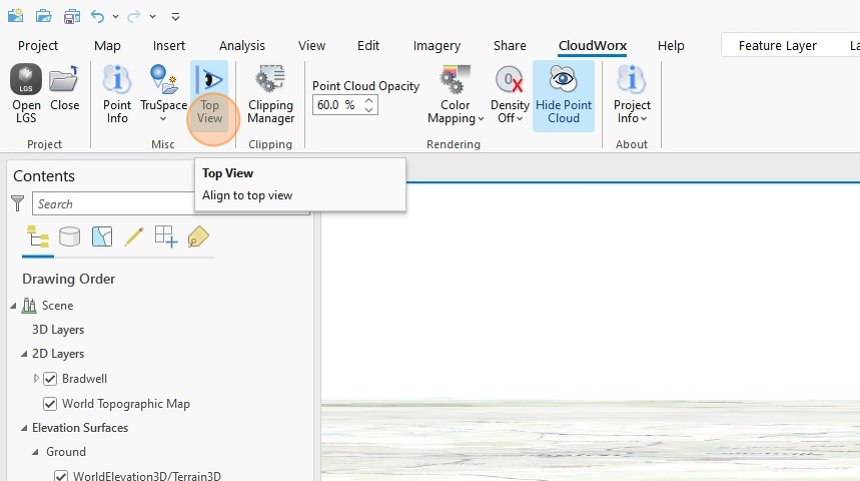Select List By Data Source cylinder icon
The height and width of the screenshot is (481, 860).
tap(70, 237)
